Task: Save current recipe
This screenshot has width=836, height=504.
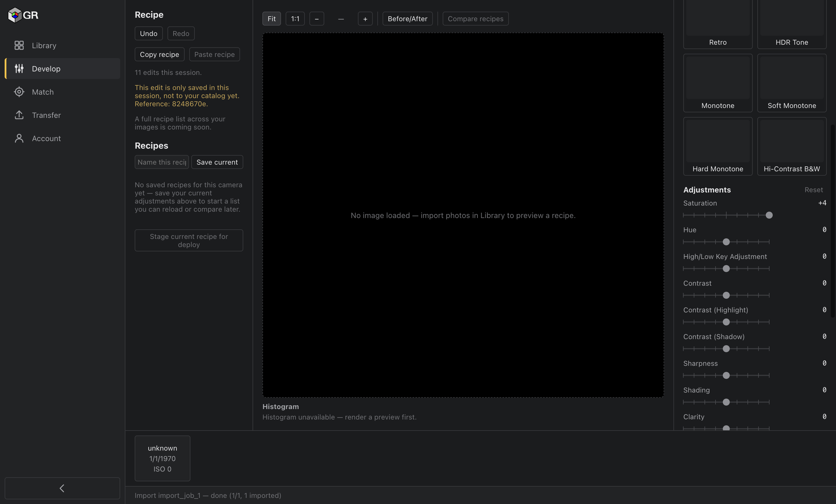Action: (217, 162)
